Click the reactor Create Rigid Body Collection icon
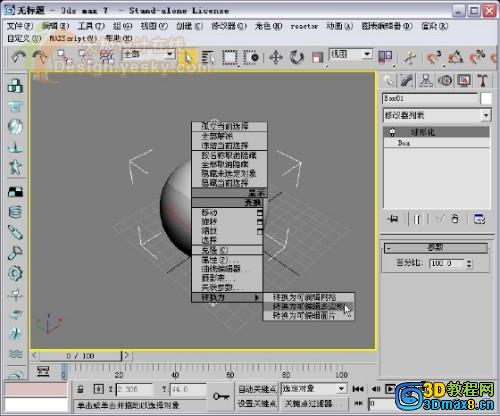 15,85
